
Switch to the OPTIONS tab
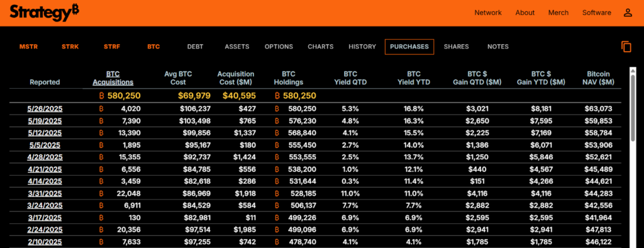pos(279,47)
